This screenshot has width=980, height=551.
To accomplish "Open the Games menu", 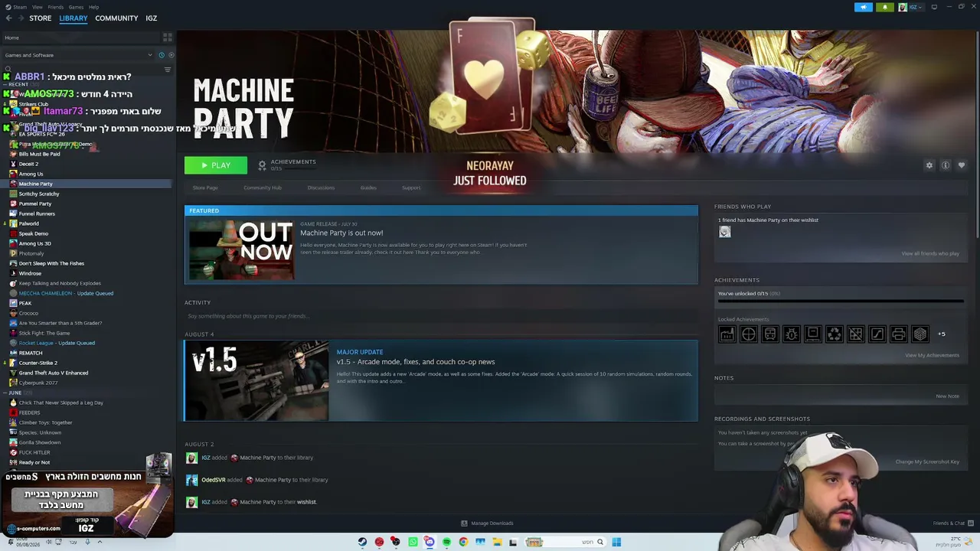I will 76,7.
